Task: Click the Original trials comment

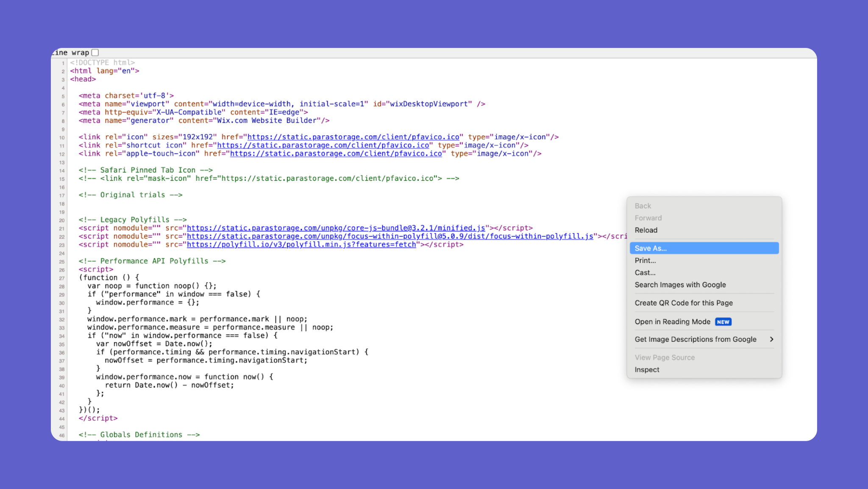Action: point(131,195)
